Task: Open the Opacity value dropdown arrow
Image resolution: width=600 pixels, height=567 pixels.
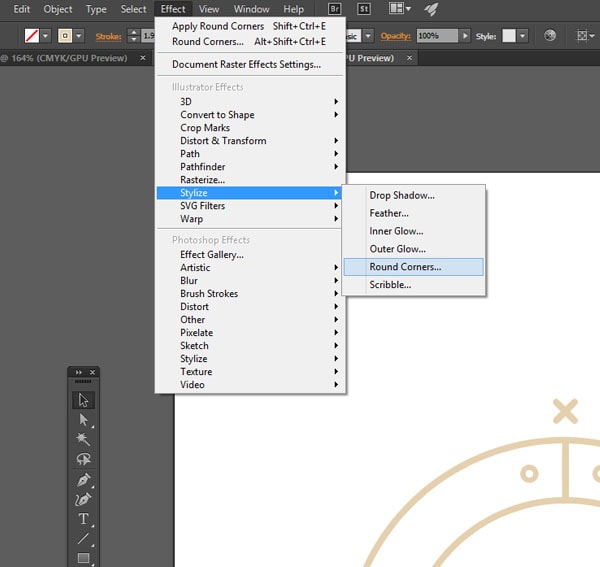Action: (x=465, y=35)
